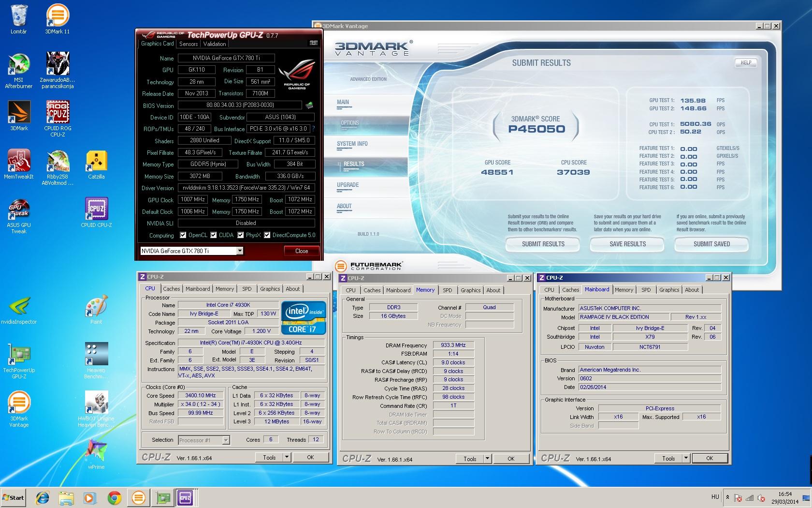Open the HWBOT Unigine Heaven desktop shortcut

click(x=96, y=409)
